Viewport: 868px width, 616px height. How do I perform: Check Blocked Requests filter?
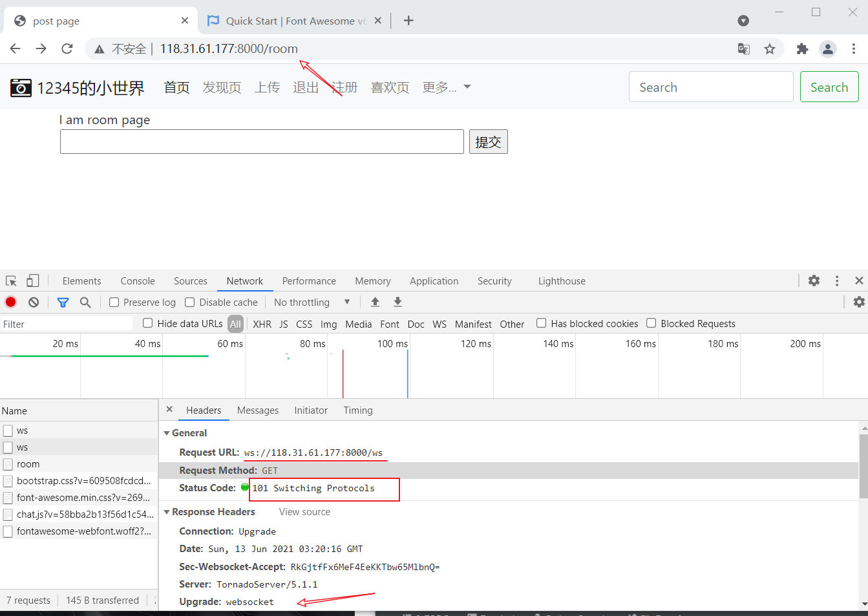651,323
